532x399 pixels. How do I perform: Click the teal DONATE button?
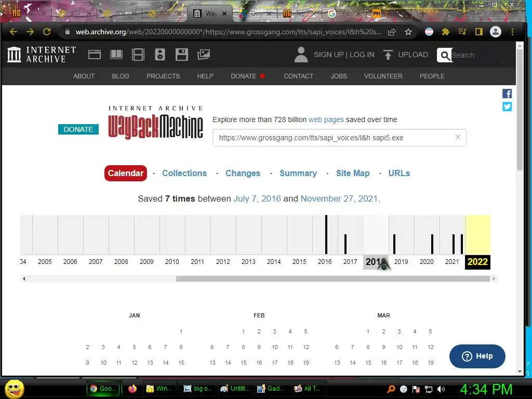78,129
